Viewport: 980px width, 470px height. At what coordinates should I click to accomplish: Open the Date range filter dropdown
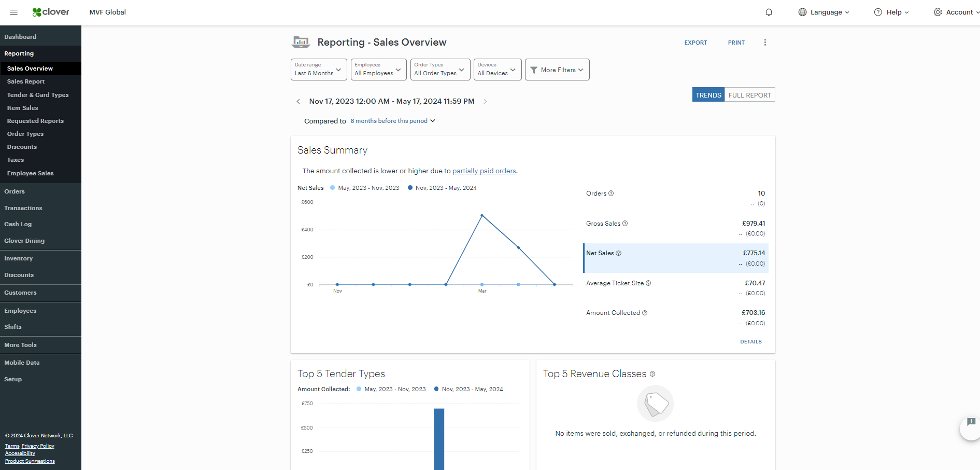click(318, 70)
